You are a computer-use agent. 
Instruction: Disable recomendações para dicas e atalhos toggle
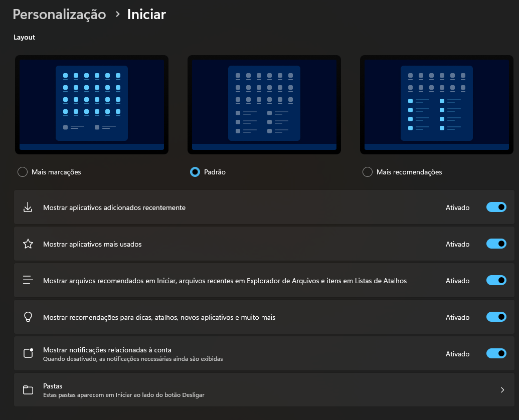tap(496, 317)
